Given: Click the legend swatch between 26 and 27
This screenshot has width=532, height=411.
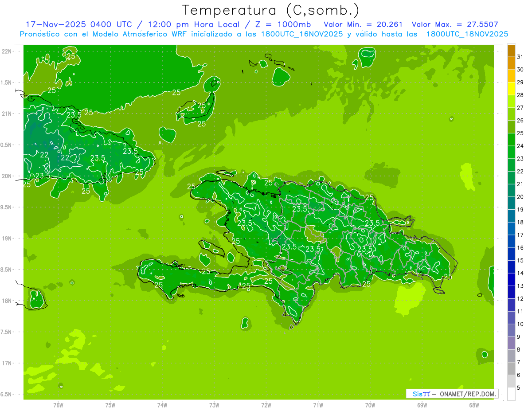Looking at the screenshot, I should (x=511, y=114).
